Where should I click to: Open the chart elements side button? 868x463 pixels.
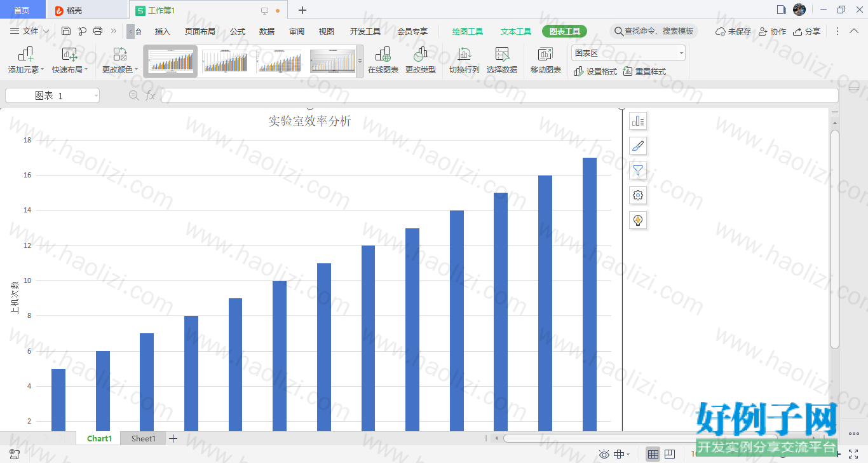coord(638,121)
